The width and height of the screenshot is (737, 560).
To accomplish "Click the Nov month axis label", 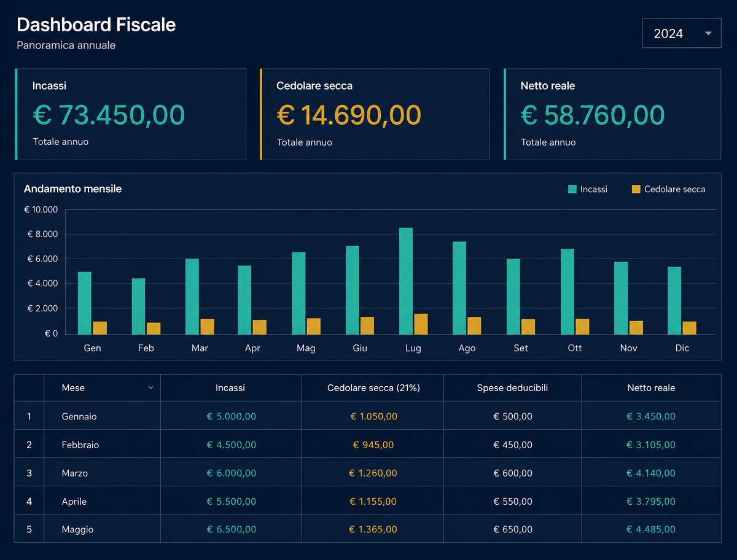I will click(628, 348).
